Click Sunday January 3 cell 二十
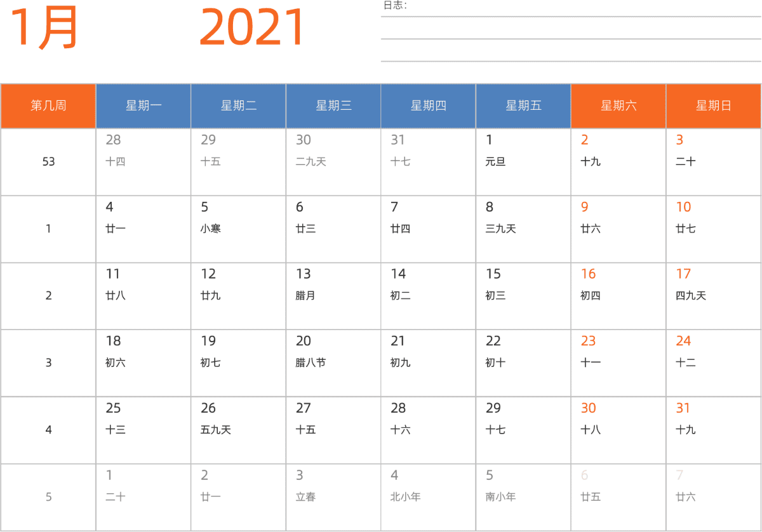 click(x=714, y=162)
